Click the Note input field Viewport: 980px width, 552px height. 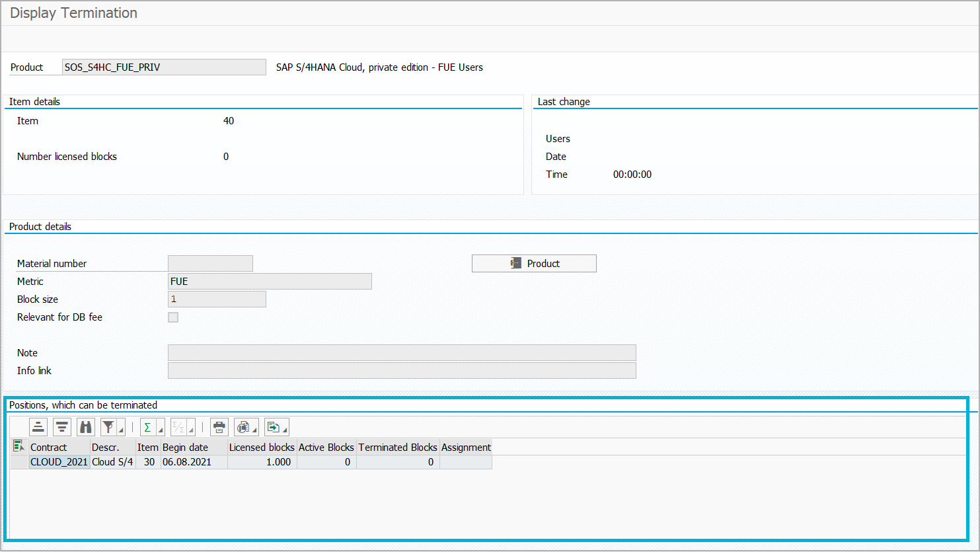(402, 352)
